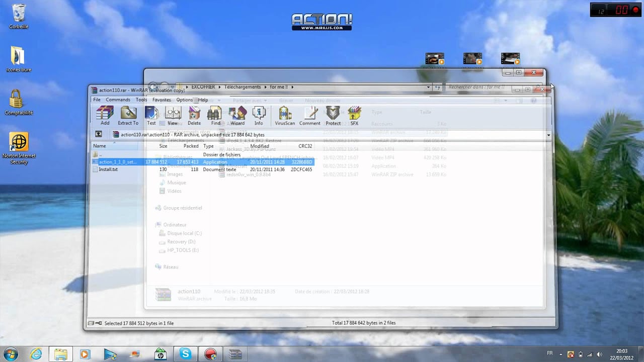
Task: Click 'Ordinateur' in Explorer navigation pane
Action: pos(175,225)
